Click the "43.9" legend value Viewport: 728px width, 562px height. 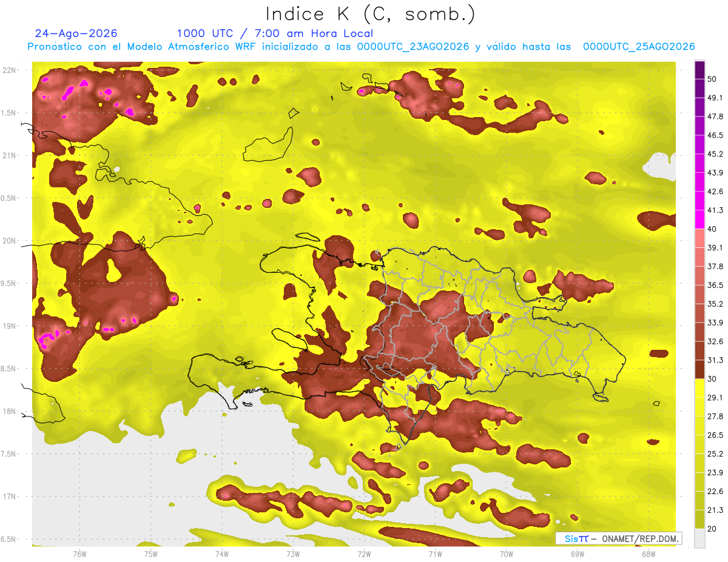point(715,173)
